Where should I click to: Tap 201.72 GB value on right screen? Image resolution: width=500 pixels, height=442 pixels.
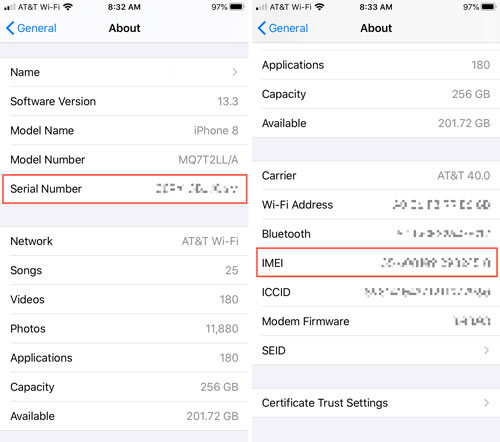coord(464,123)
